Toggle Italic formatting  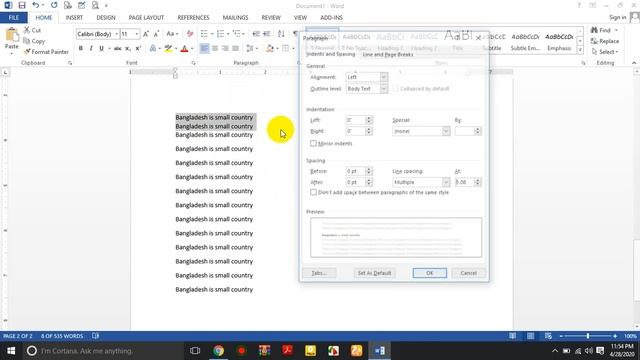coord(91,49)
